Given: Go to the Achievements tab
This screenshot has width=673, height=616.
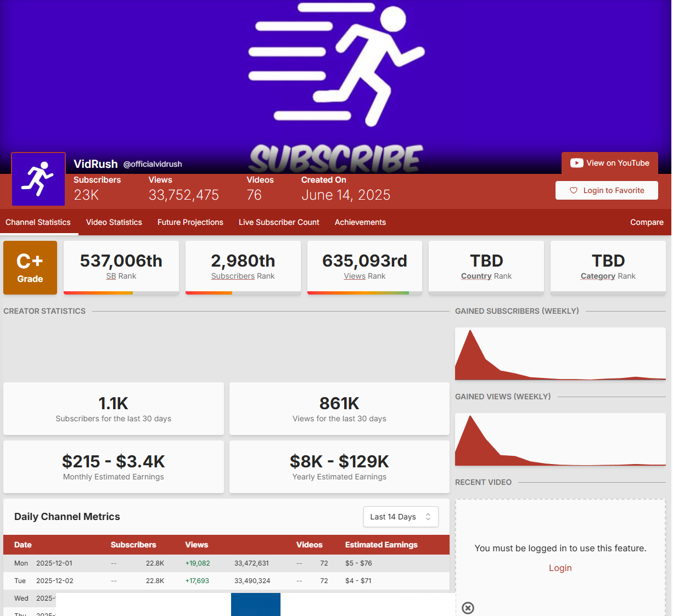Looking at the screenshot, I should pos(360,222).
